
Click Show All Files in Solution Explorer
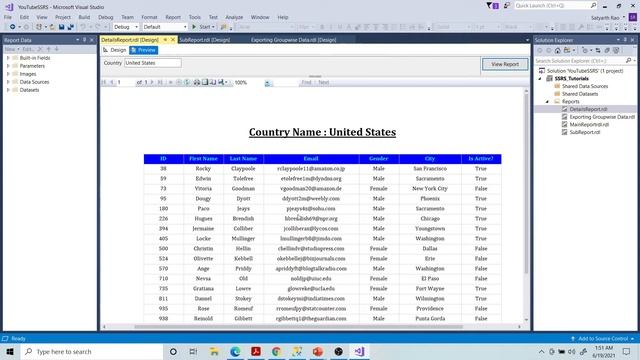pos(616,50)
